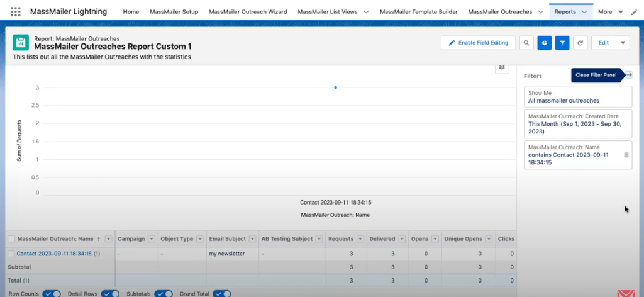Check the Contact 2023-09-11 row checkbox
Screen dimensions: 644x297
11,254
